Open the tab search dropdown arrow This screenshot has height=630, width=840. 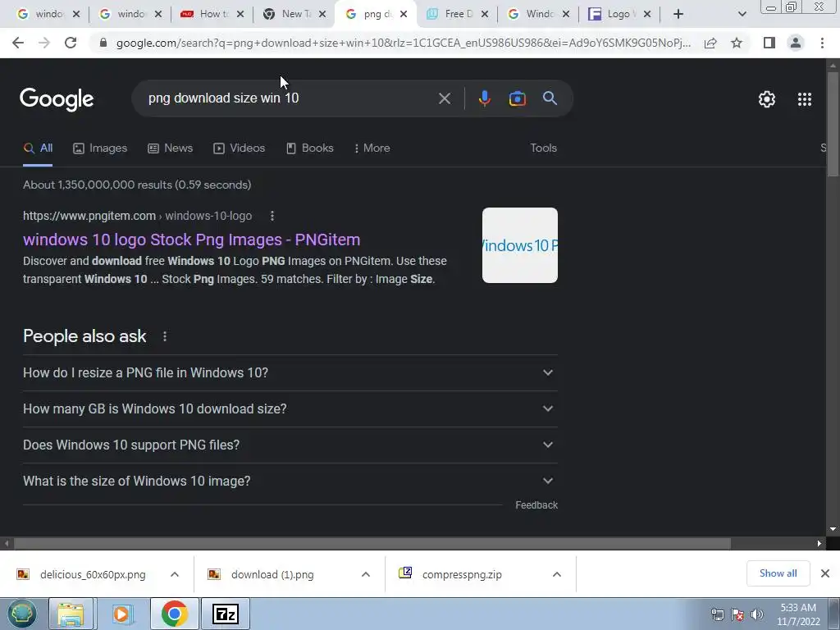point(742,14)
